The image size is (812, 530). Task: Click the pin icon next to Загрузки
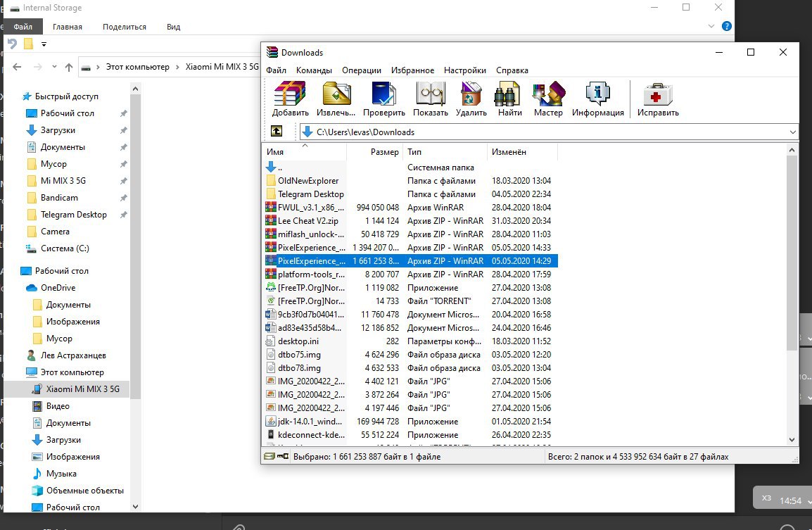click(123, 130)
